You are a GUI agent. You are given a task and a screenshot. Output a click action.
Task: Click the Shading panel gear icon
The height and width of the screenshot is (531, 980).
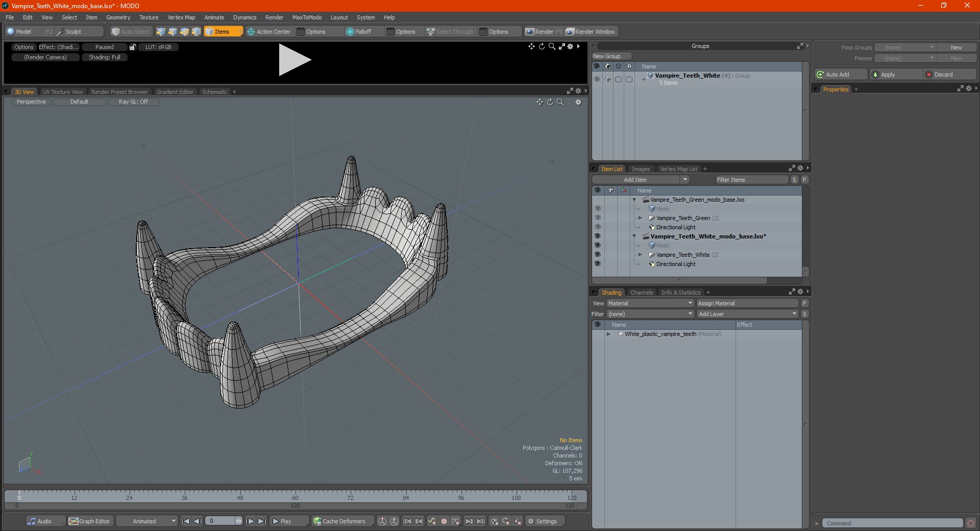click(800, 292)
